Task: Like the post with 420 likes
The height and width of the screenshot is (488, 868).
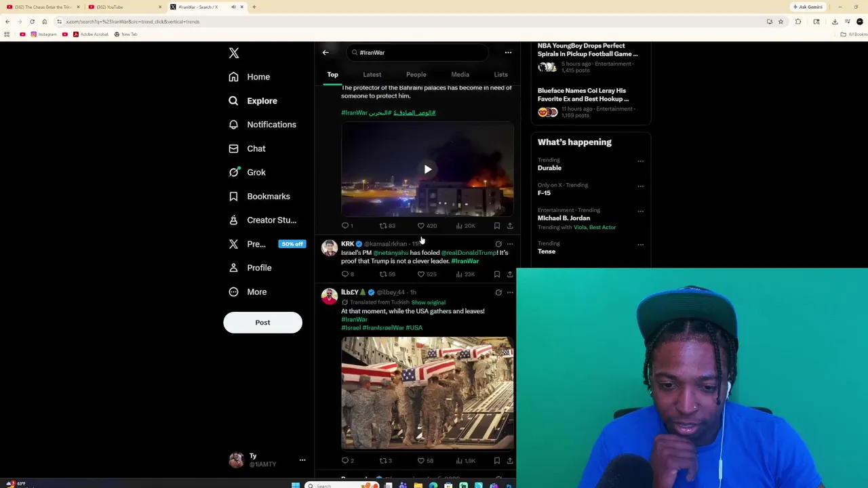Action: [x=427, y=226]
